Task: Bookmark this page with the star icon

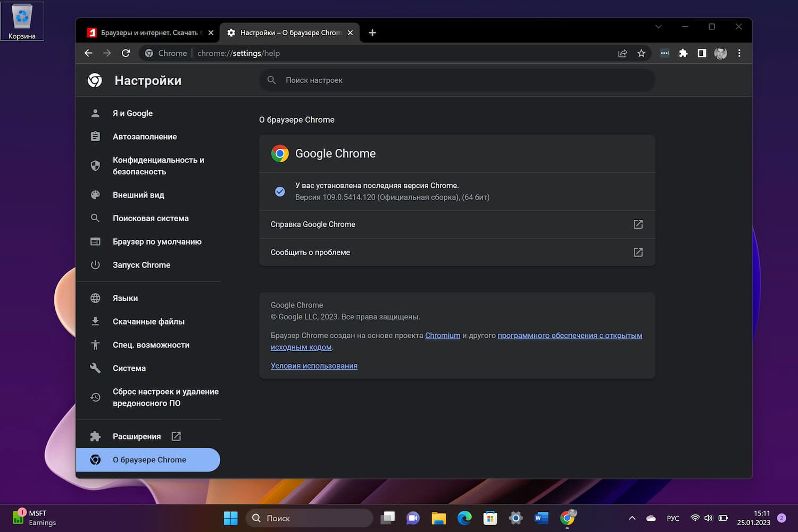Action: click(x=641, y=53)
